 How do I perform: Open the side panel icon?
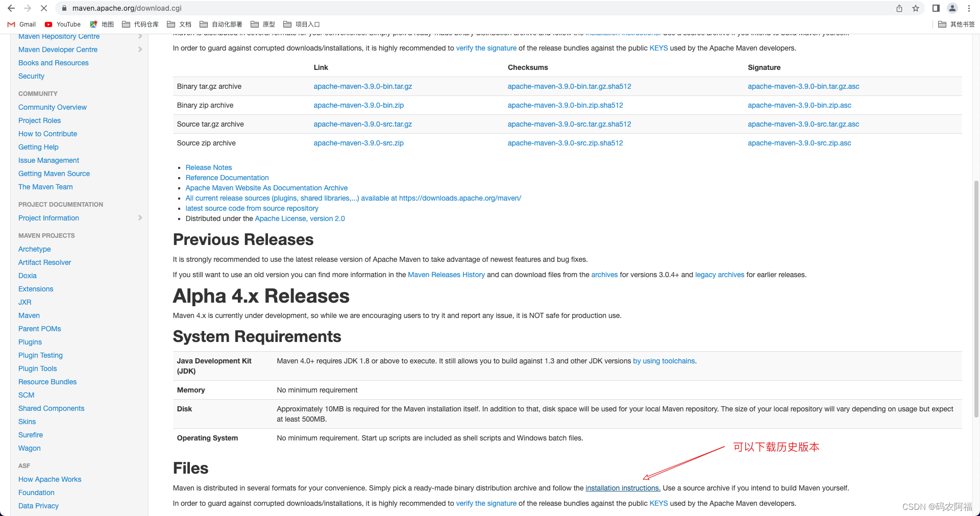pos(936,8)
